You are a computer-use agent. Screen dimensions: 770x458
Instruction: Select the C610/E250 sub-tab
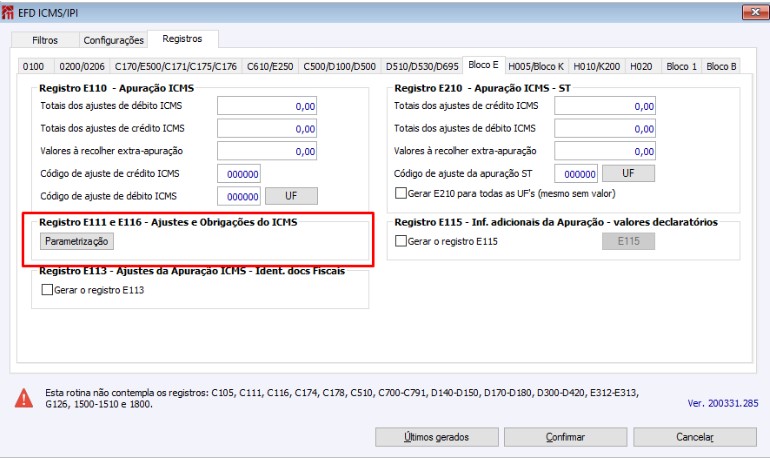coord(270,66)
